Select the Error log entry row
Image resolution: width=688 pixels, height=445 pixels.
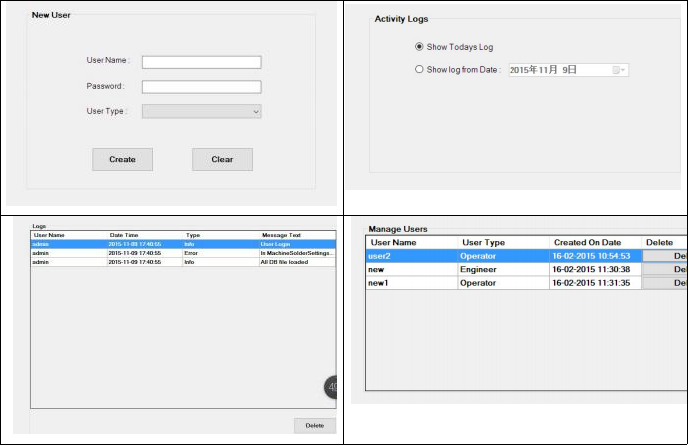tap(183, 253)
